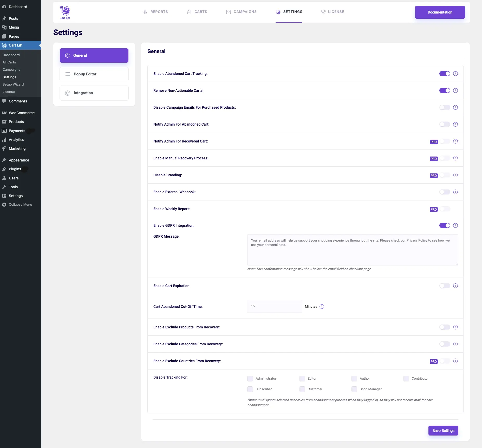Image resolution: width=482 pixels, height=448 pixels.
Task: Check the Contributor role checkbox
Action: 406,379
